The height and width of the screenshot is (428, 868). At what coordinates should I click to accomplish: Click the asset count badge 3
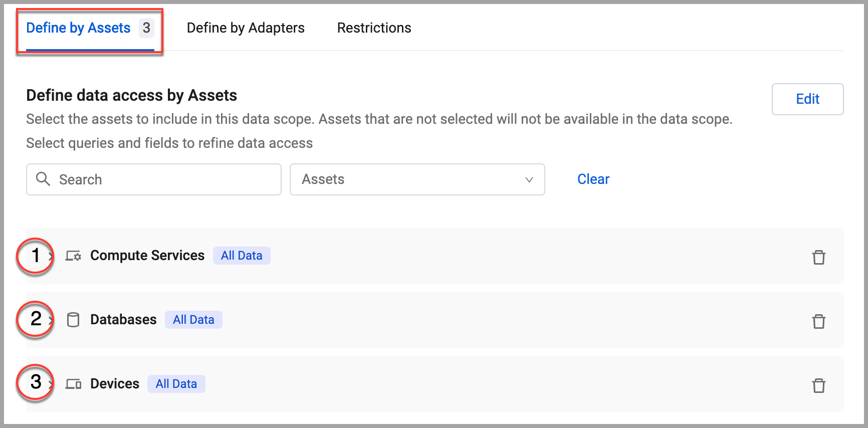[146, 28]
